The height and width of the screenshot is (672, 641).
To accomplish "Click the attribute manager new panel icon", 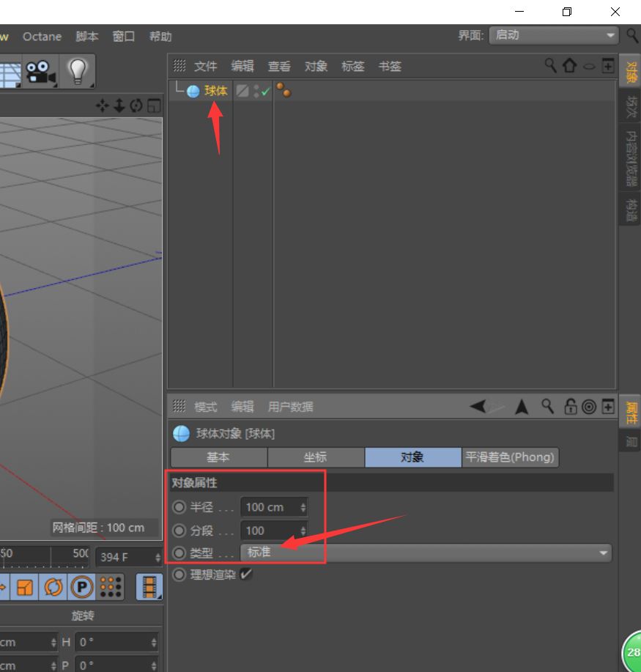I will 608,406.
